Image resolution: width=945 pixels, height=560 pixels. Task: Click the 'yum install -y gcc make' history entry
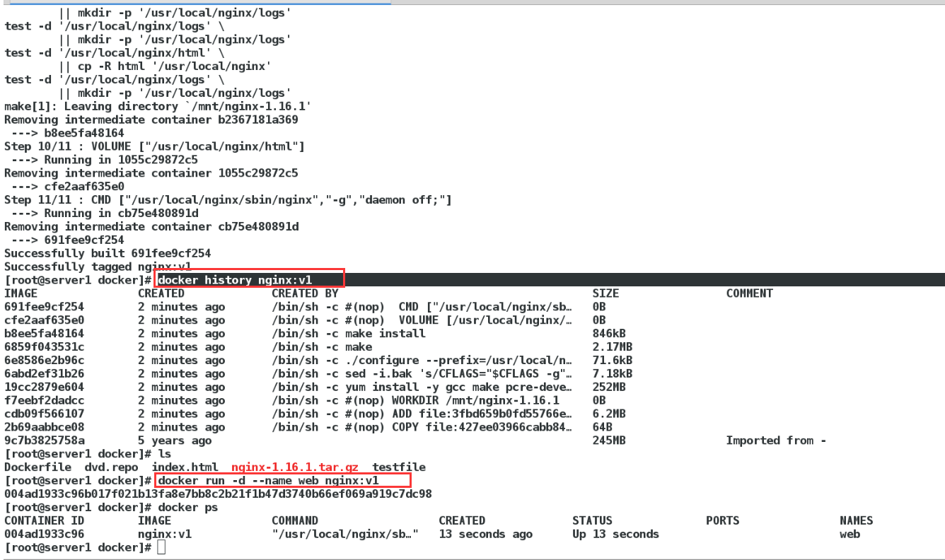click(x=422, y=387)
